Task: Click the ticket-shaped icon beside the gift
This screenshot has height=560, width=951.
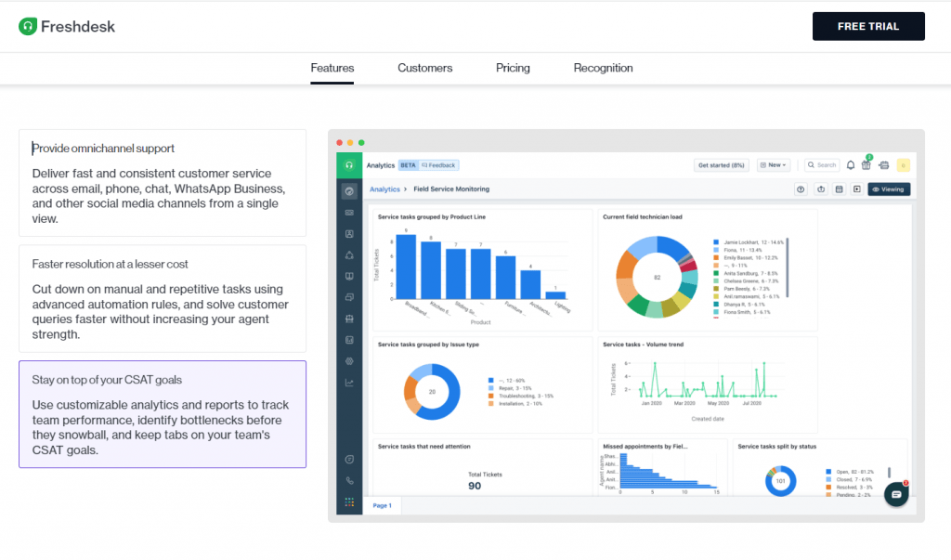Action: pos(884,165)
